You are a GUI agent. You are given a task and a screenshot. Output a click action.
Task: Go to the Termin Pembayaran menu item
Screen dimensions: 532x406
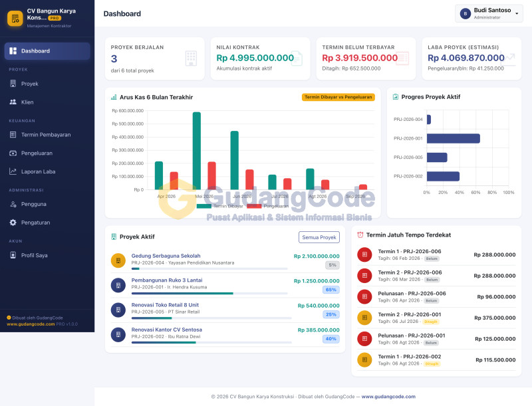[47, 134]
